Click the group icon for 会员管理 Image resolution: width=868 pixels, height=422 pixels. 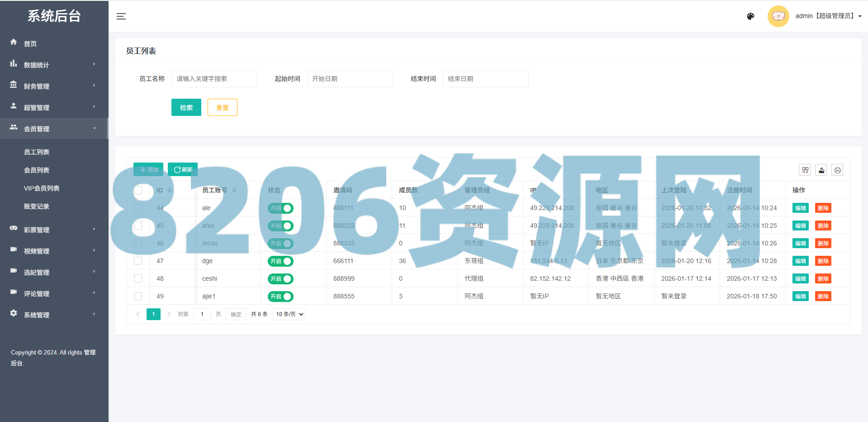click(14, 127)
